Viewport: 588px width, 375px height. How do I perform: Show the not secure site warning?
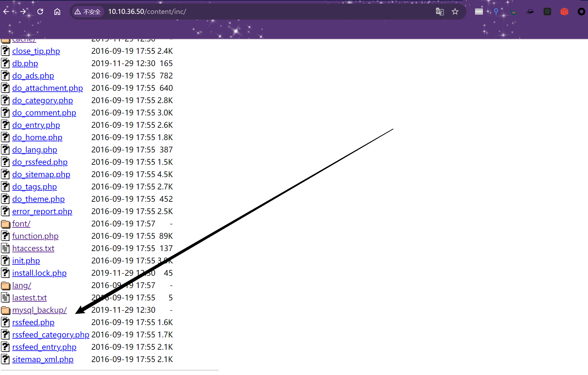pos(87,12)
